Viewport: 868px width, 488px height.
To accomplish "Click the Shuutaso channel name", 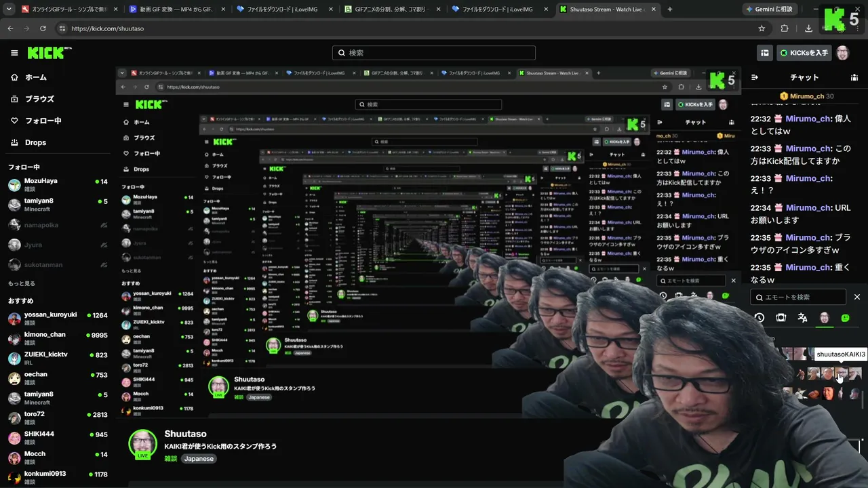I will point(185,434).
